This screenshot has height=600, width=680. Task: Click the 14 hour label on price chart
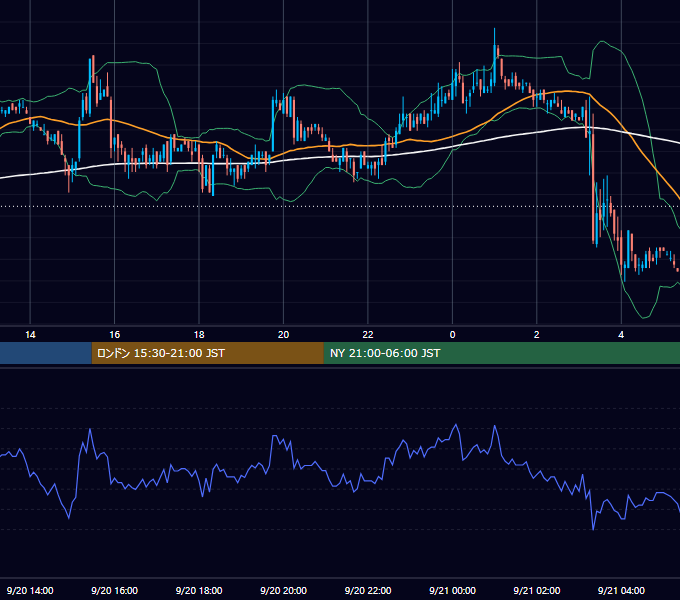coord(30,335)
